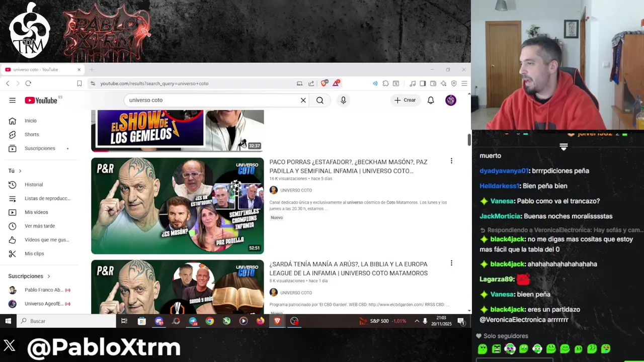Open the Brave wallet icon in toolbar
The image size is (644, 362).
433,83
